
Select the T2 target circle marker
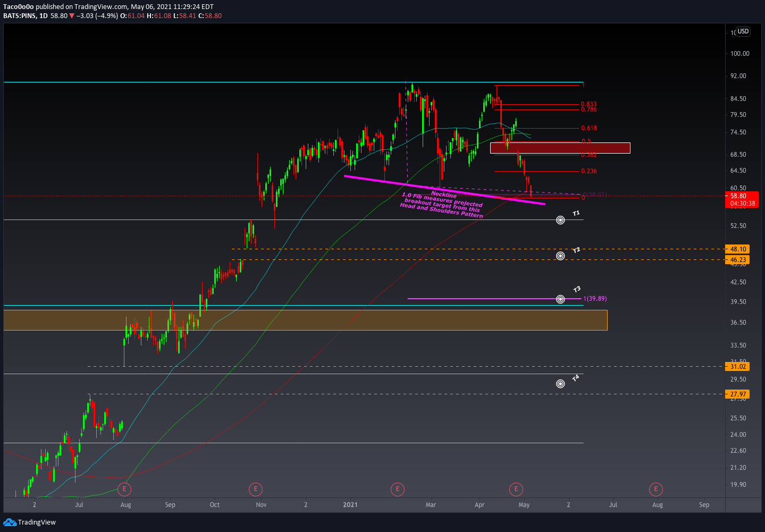point(560,256)
